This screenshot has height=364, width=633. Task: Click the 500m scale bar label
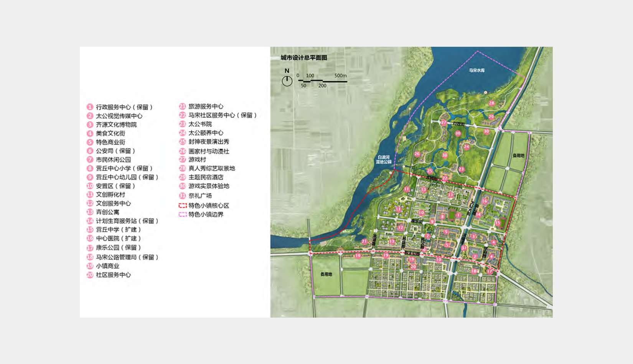(x=340, y=75)
